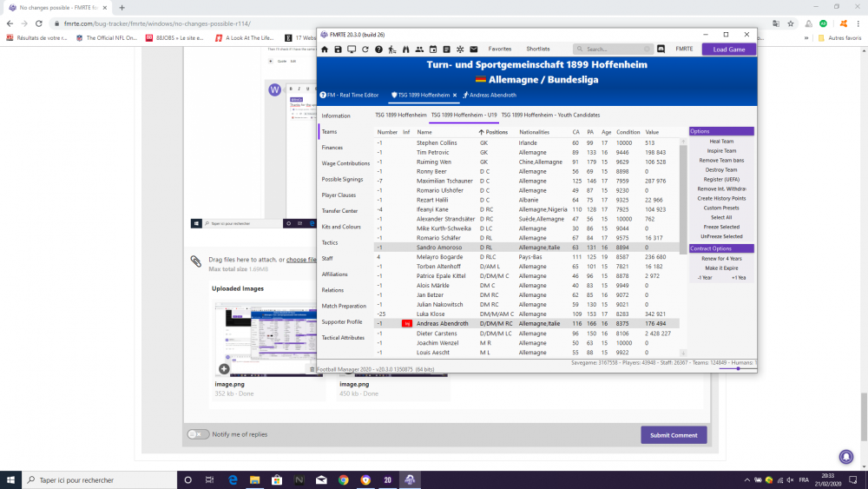Click the Save floppy disk icon
This screenshot has height=489, width=868.
coord(338,50)
